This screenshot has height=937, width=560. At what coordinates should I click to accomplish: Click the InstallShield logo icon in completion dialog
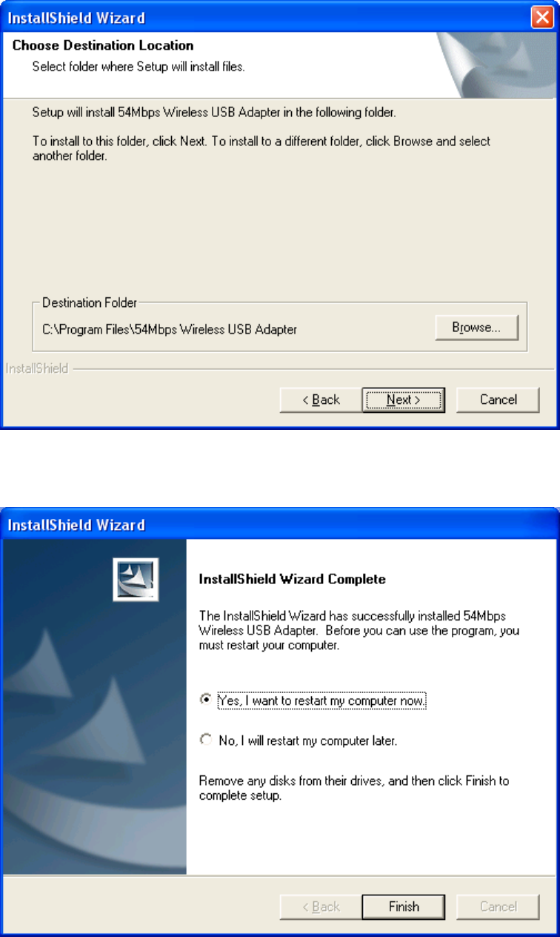point(138,580)
